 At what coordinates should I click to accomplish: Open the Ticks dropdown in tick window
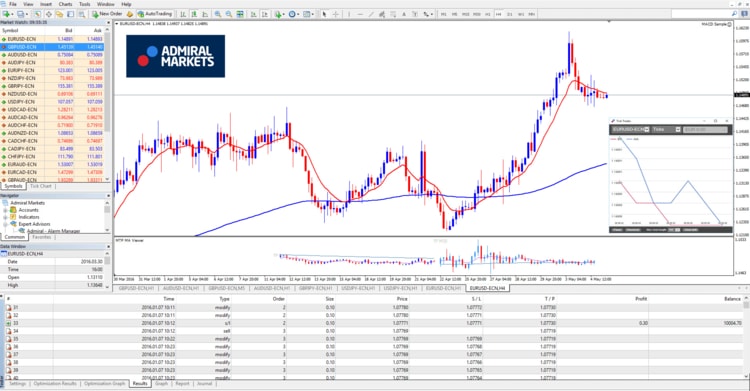pos(678,130)
